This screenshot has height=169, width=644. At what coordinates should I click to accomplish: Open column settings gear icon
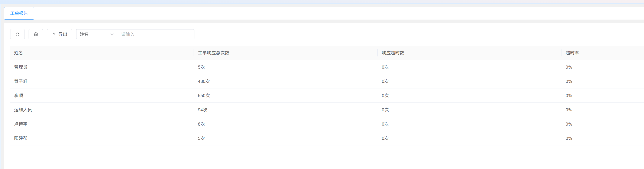tap(36, 34)
